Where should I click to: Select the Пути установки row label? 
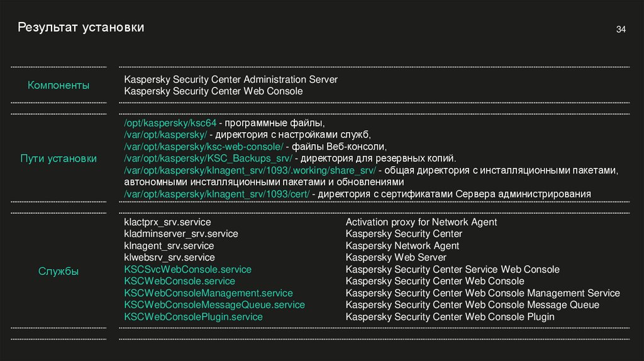58,158
